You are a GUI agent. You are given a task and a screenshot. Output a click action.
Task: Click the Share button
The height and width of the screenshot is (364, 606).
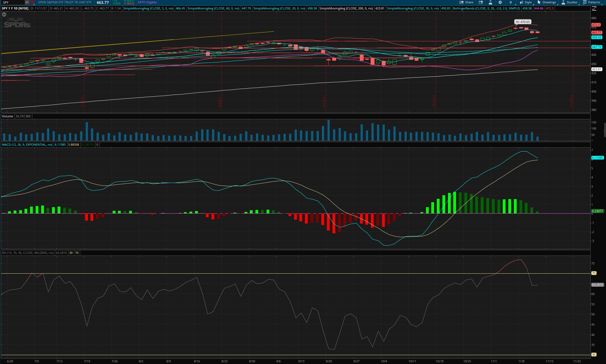467,2
